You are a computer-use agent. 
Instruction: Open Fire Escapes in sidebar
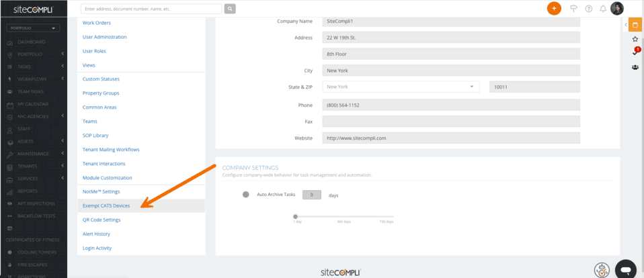point(32,265)
